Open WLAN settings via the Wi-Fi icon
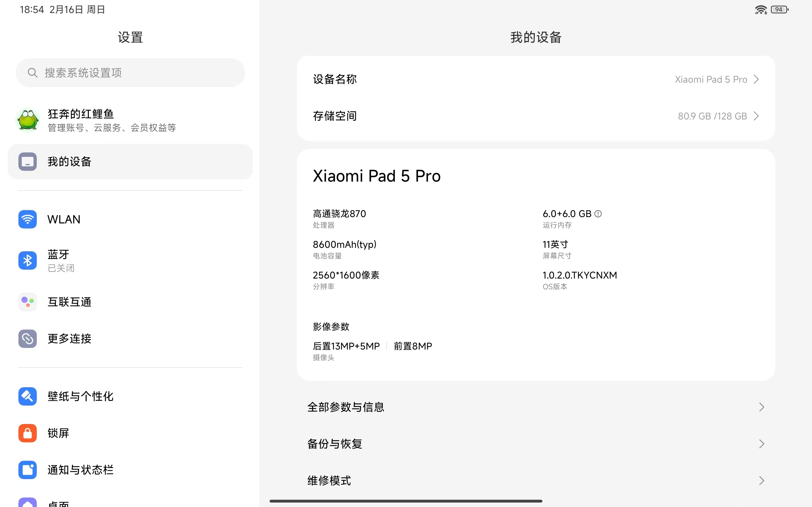This screenshot has height=507, width=812. pyautogui.click(x=28, y=219)
